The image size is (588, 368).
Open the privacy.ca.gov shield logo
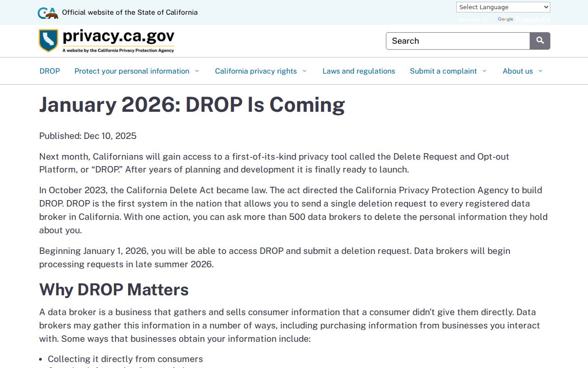[x=107, y=40]
